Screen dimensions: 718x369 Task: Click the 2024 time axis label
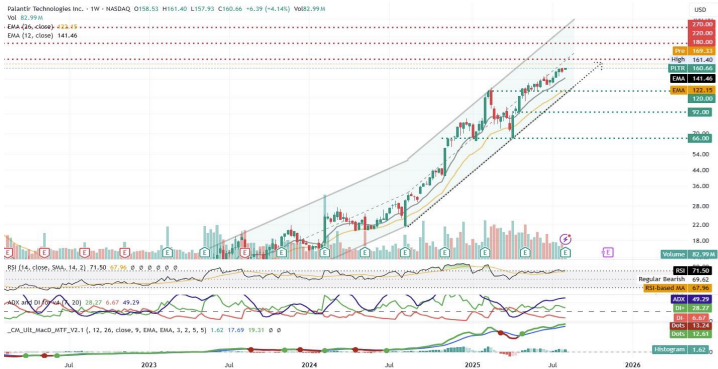310,364
